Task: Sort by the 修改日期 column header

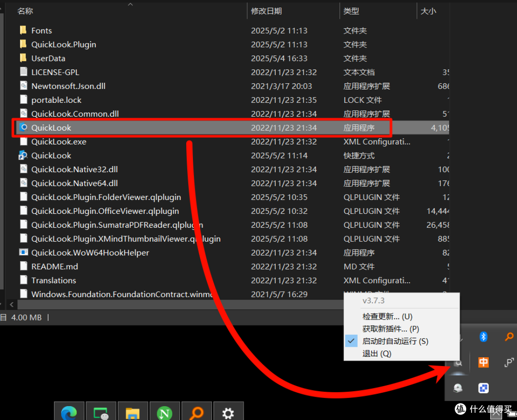Action: 267,11
